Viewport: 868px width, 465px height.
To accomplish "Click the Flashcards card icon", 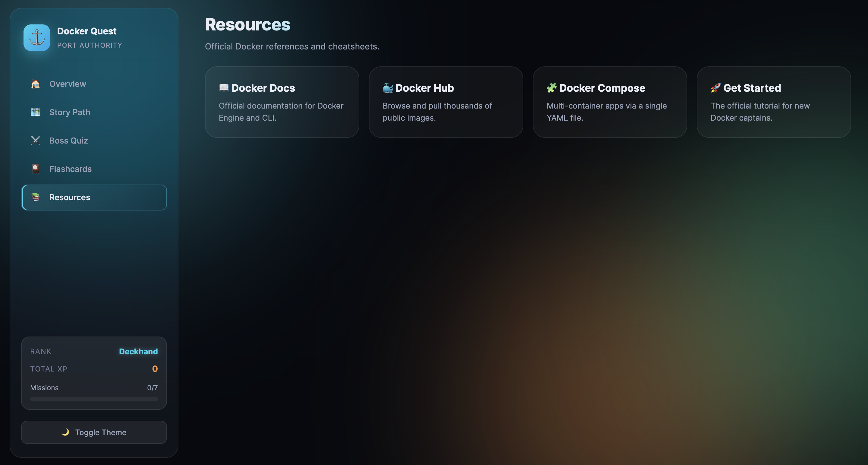I will click(35, 169).
